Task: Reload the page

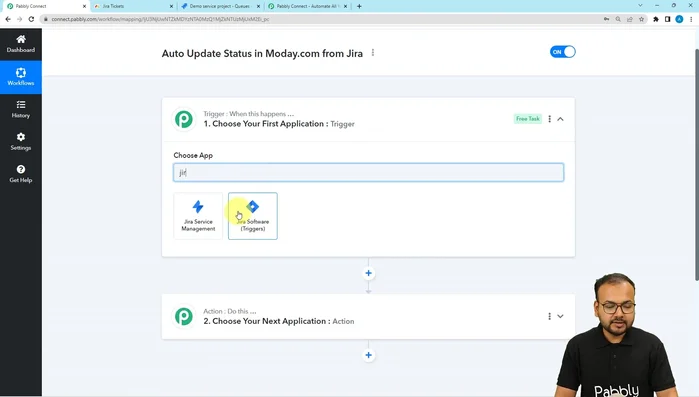Action: 31,19
